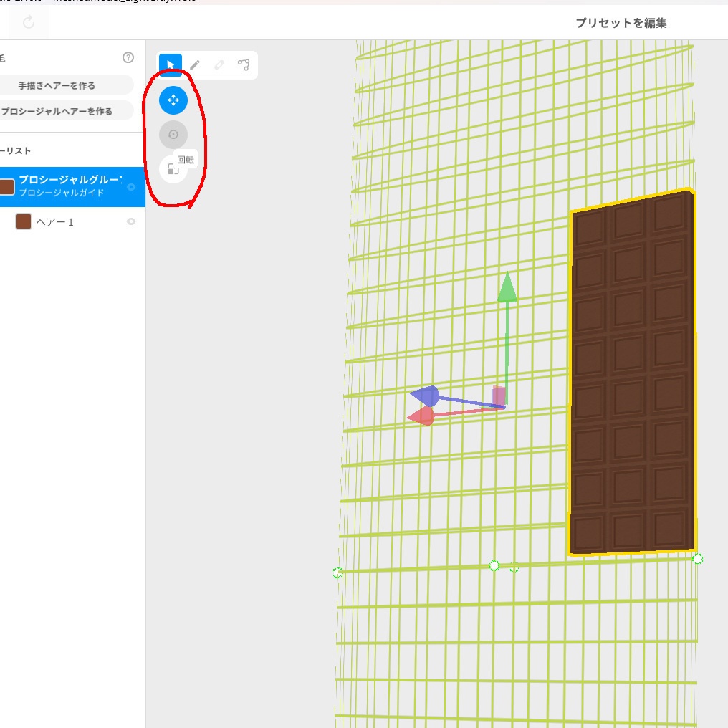This screenshot has height=728, width=728.
Task: Activate the rotate gizmo button
Action: point(173,135)
